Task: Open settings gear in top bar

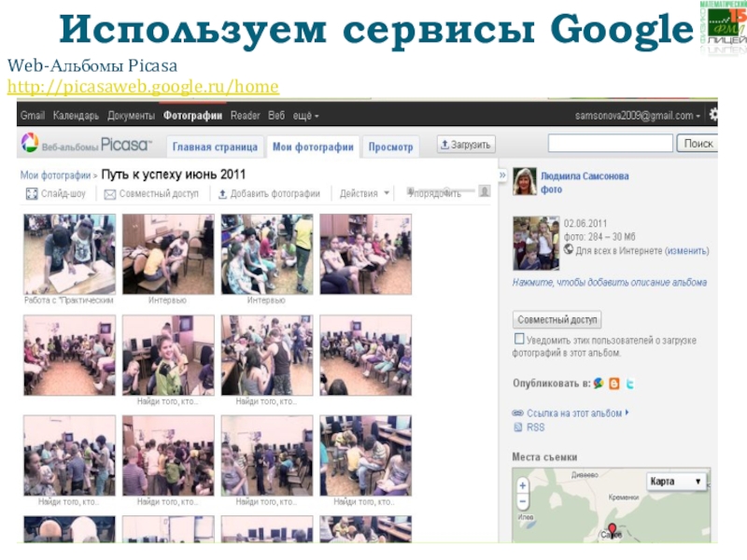Action: coord(713,115)
